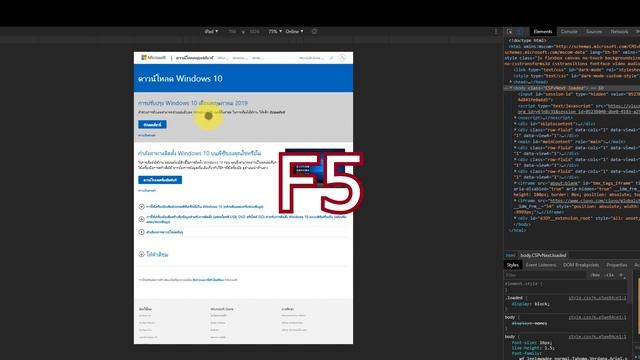Click the account sign-in avatar icon
This screenshot has width=640, height=360.
[342, 58]
